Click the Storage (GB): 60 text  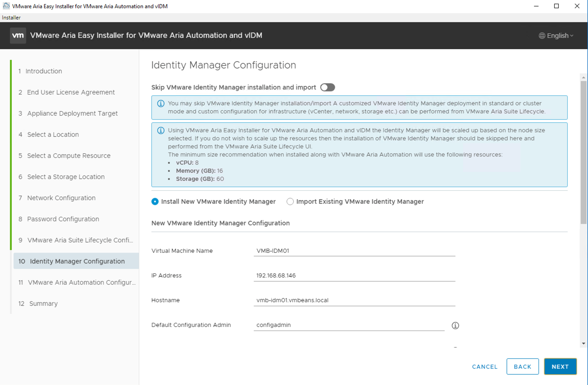[200, 179]
